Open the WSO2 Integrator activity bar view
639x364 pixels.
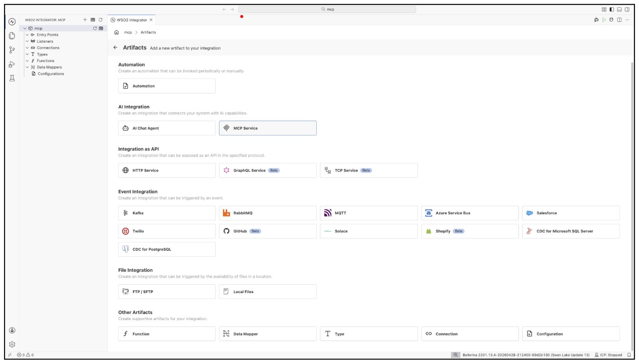[12, 22]
